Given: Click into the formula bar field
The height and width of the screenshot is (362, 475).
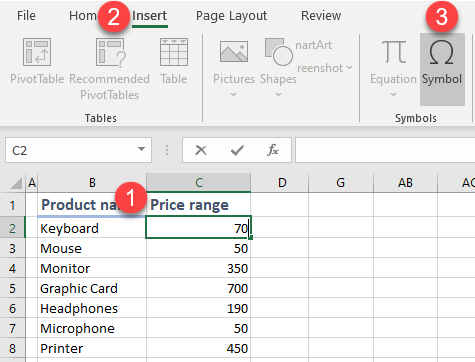Looking at the screenshot, I should tap(385, 150).
